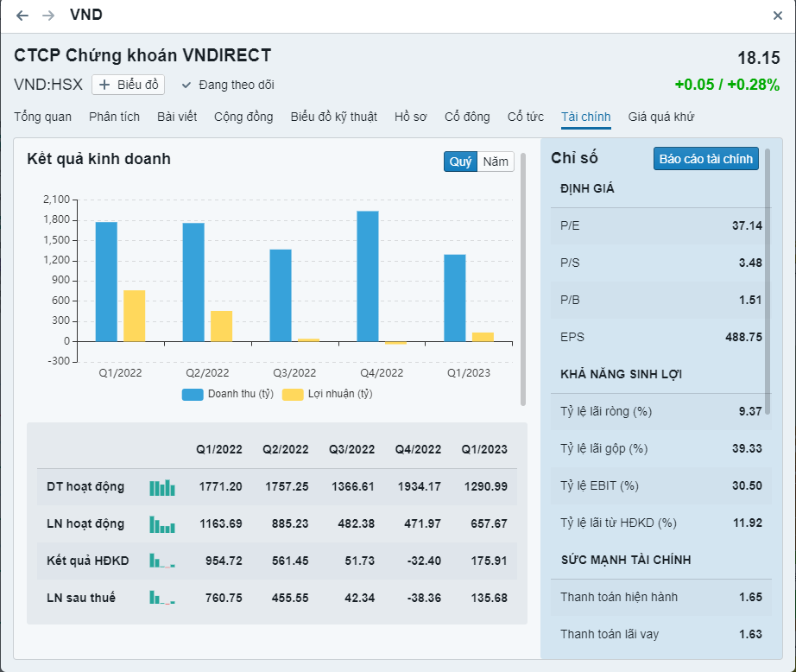Select the Tài chính tab
The image size is (796, 672).
pos(586,117)
